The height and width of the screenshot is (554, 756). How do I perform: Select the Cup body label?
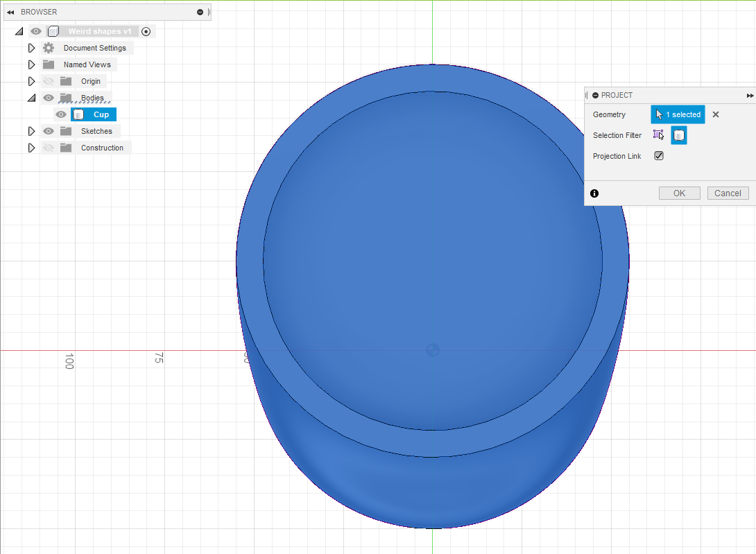(101, 115)
